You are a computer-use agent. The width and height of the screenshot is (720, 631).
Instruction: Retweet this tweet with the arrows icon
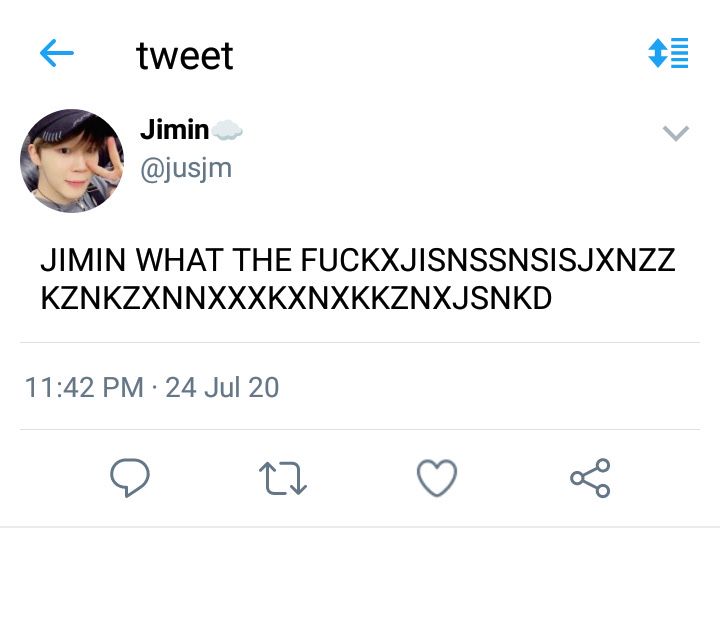[283, 479]
